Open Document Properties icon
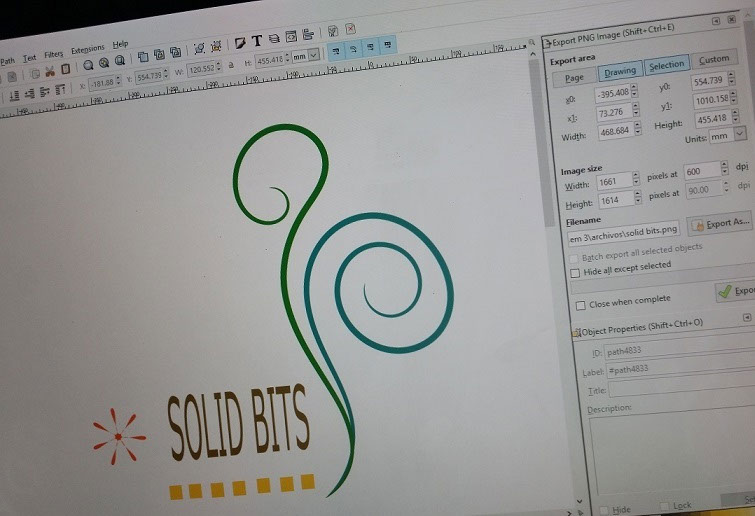Image resolution: width=755 pixels, height=516 pixels. (351, 29)
